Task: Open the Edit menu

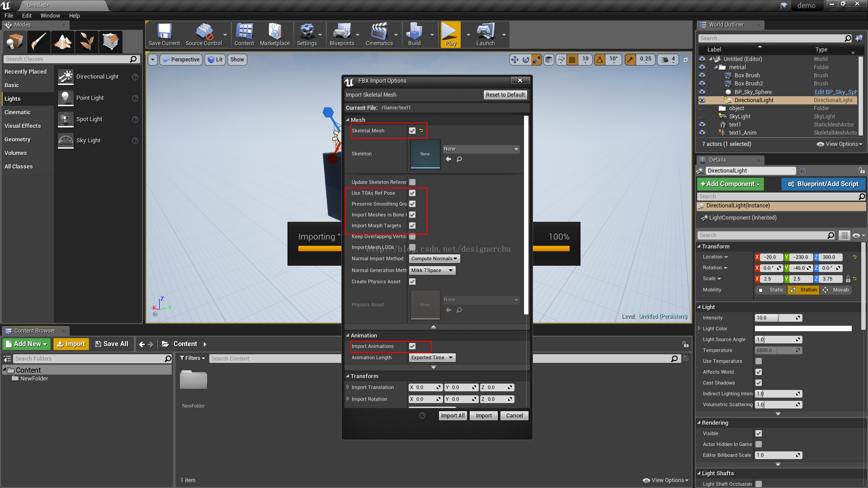Action: (27, 16)
